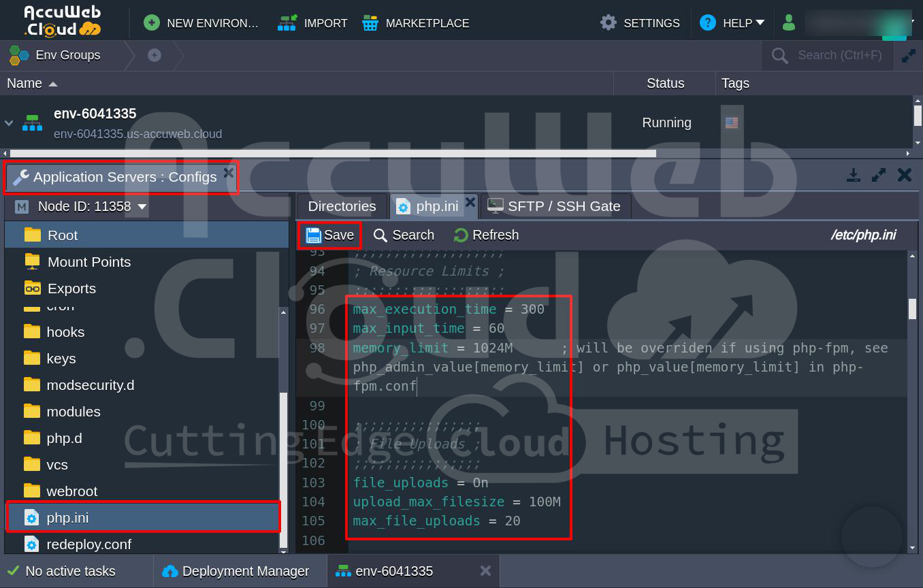Minimize the configs panel to bottom
The height and width of the screenshot is (588, 923).
coord(854,176)
